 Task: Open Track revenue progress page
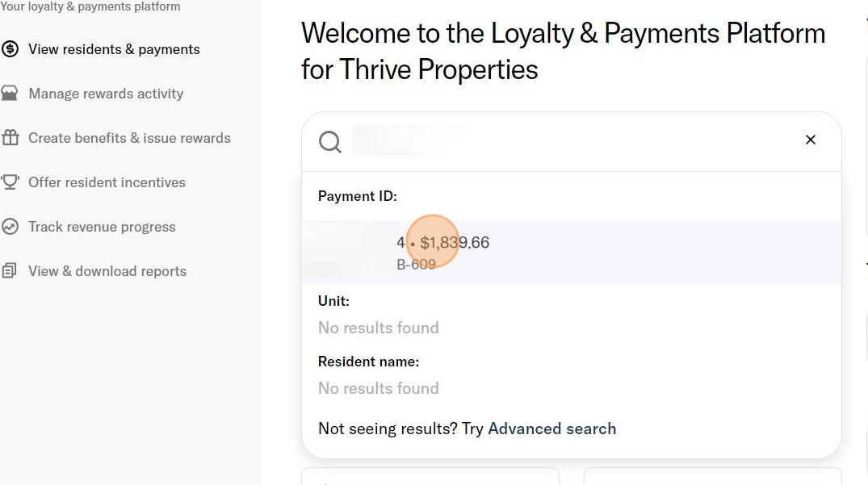pos(102,227)
